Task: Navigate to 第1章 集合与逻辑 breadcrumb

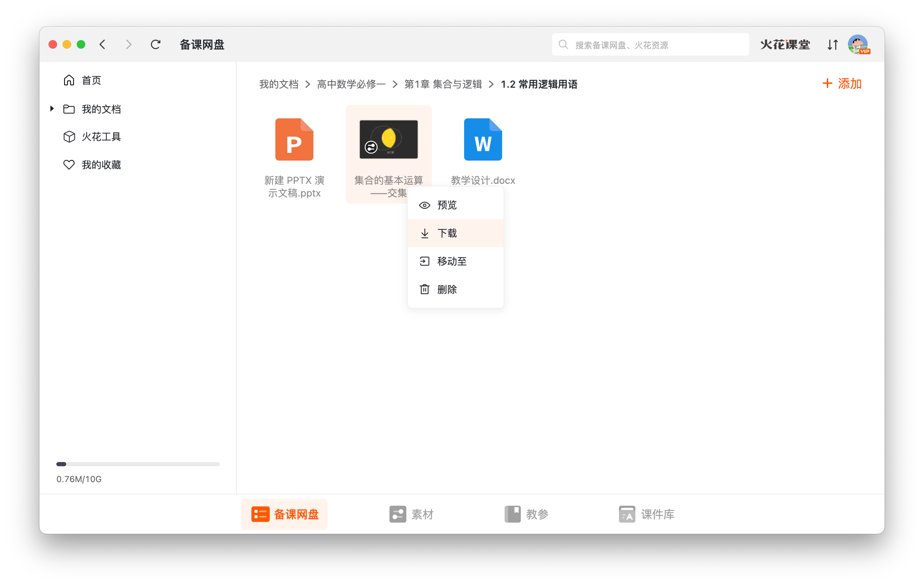Action: [443, 84]
